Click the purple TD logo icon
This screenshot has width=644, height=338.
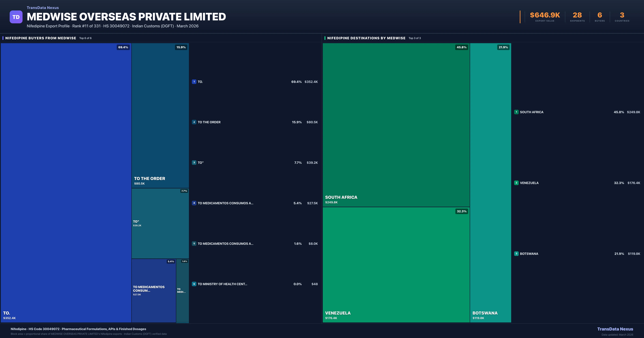click(x=16, y=17)
